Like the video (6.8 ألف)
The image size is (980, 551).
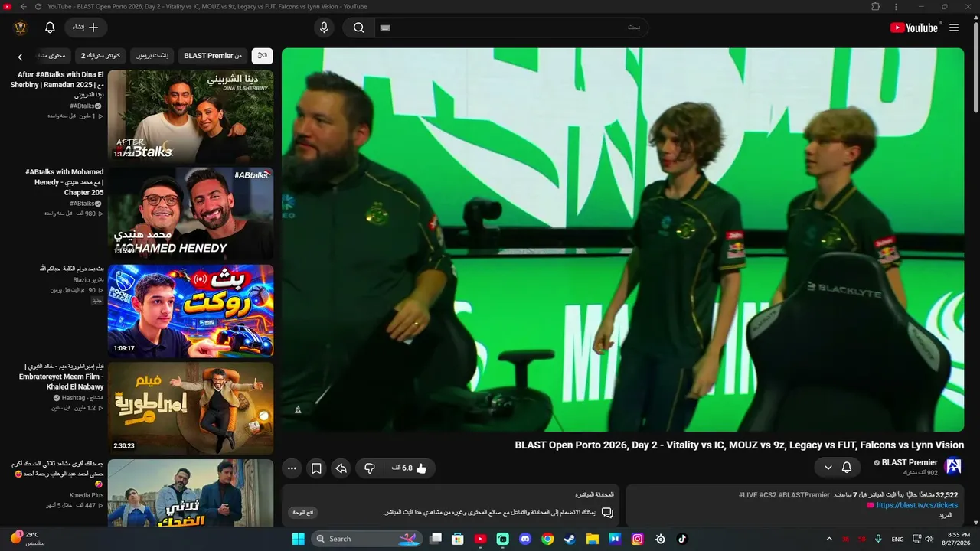[x=410, y=468]
